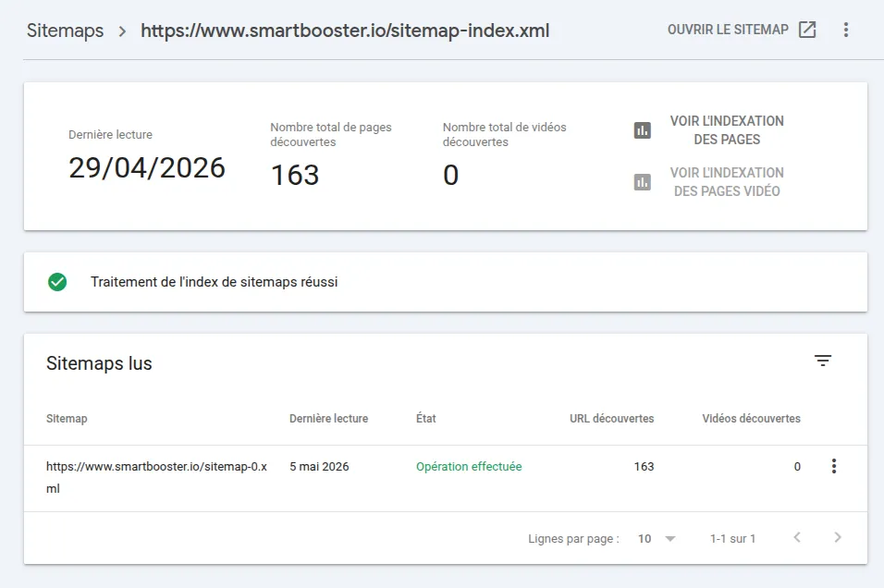Click the Sitemaps lus heading
Image resolution: width=884 pixels, height=588 pixels.
[x=99, y=363]
